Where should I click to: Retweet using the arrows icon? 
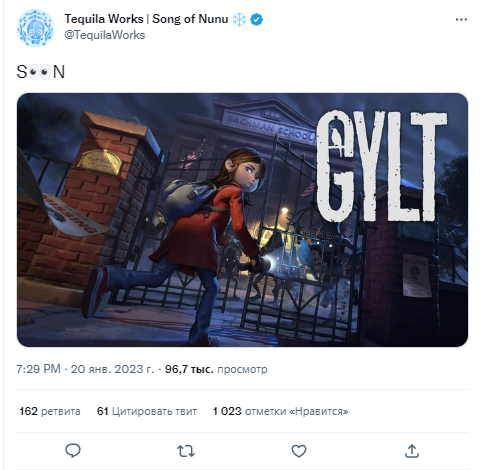pyautogui.click(x=186, y=451)
